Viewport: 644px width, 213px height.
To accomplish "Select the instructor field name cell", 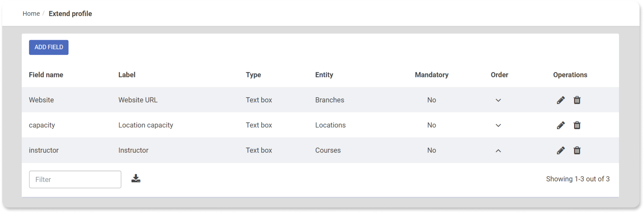I will (x=44, y=150).
